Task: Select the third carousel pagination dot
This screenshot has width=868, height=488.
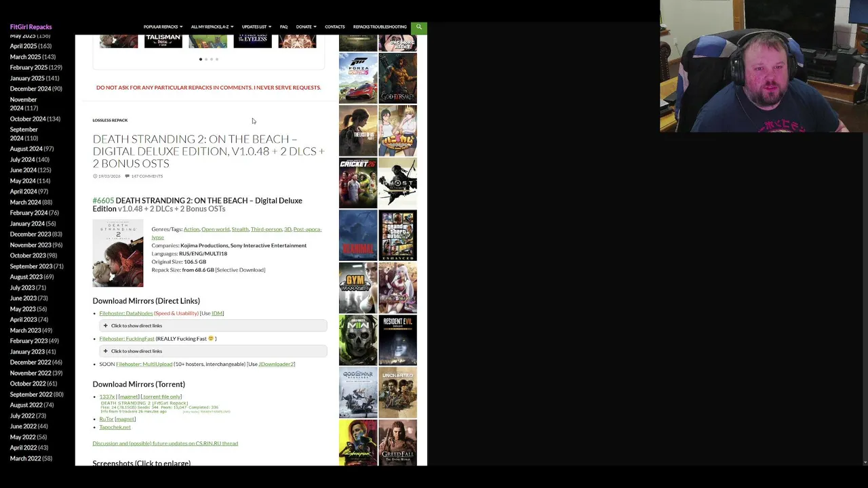Action: click(x=212, y=60)
